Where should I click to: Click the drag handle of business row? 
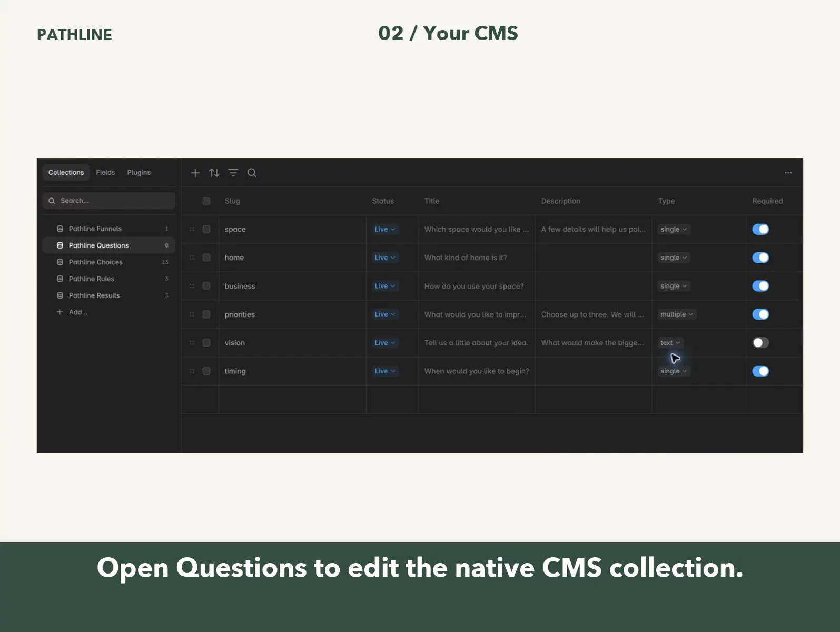(x=192, y=286)
